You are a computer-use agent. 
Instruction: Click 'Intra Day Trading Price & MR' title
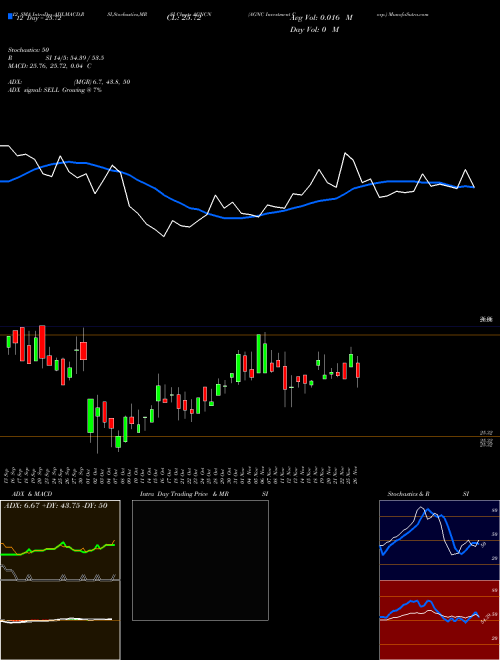pos(184,494)
